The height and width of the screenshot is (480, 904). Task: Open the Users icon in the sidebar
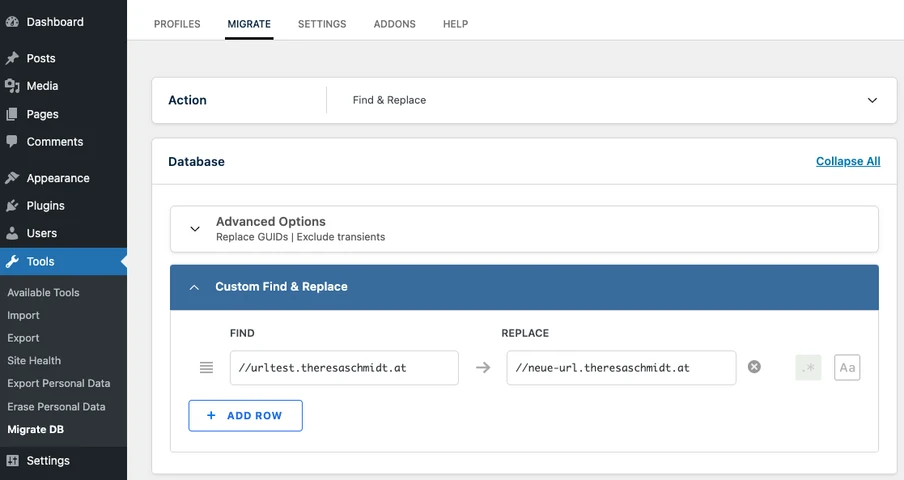(12, 233)
